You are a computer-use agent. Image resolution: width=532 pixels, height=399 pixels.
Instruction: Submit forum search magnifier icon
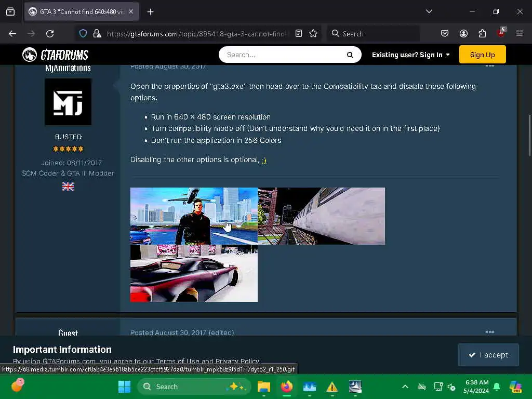click(350, 55)
